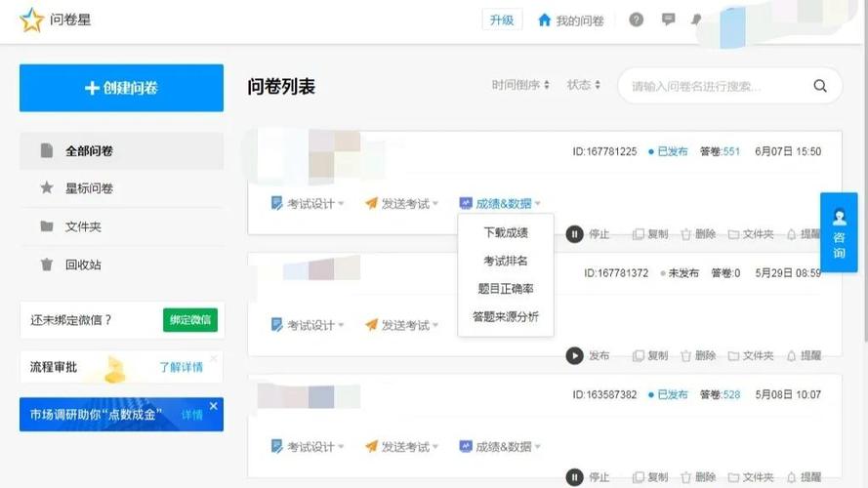The width and height of the screenshot is (868, 488).
Task: Click 文件夹 folder icon for survey 167781372
Action: click(733, 356)
